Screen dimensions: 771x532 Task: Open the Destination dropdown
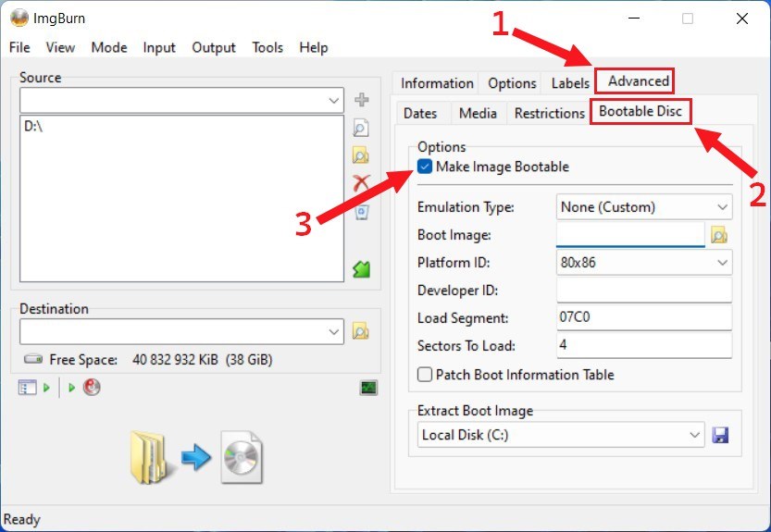pyautogui.click(x=333, y=331)
